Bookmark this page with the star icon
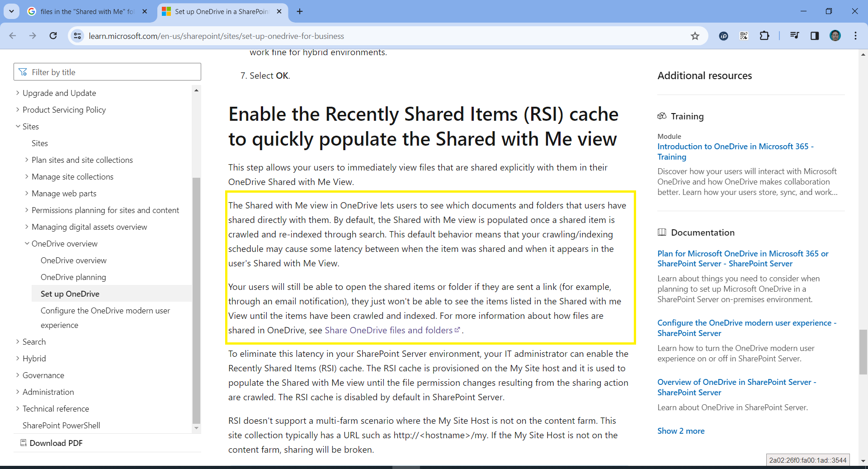Image resolution: width=868 pixels, height=469 pixels. tap(695, 36)
